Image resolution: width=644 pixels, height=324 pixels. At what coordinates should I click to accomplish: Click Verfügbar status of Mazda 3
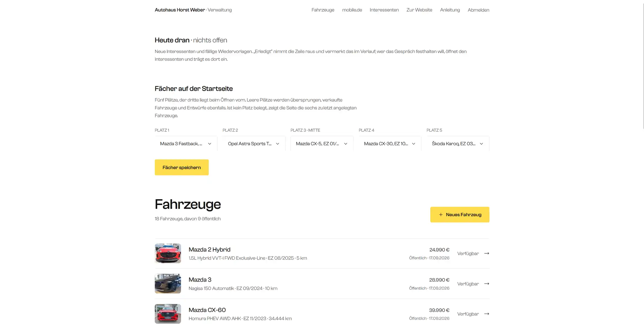468,284
